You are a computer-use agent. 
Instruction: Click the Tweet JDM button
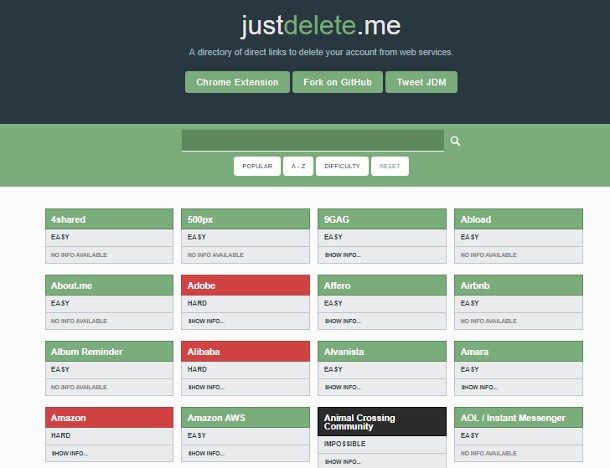point(421,82)
